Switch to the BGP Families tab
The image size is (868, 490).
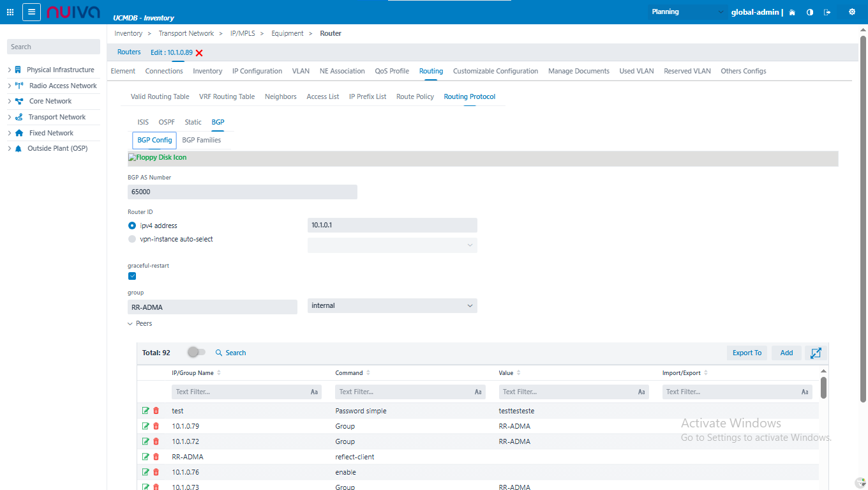pos(201,140)
